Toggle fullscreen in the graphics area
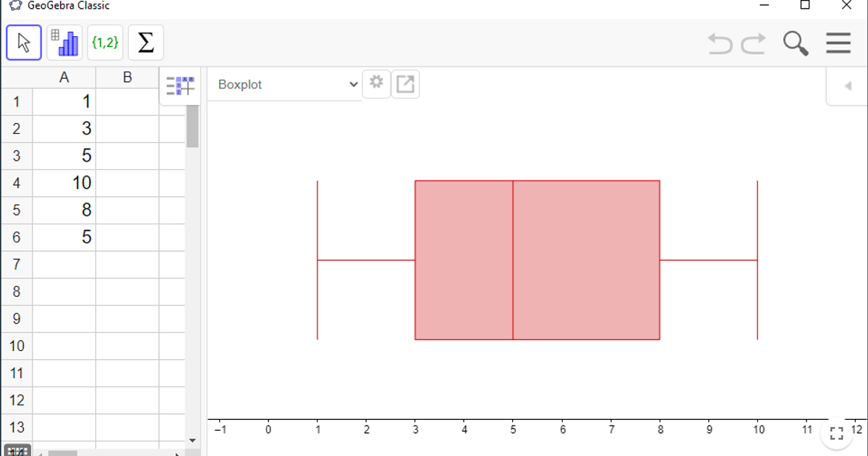 [x=837, y=433]
